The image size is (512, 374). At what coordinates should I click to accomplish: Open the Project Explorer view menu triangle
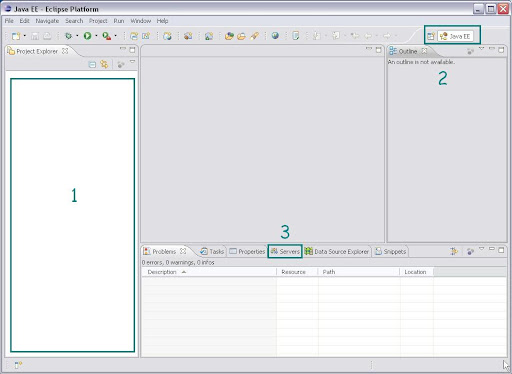pos(132,62)
